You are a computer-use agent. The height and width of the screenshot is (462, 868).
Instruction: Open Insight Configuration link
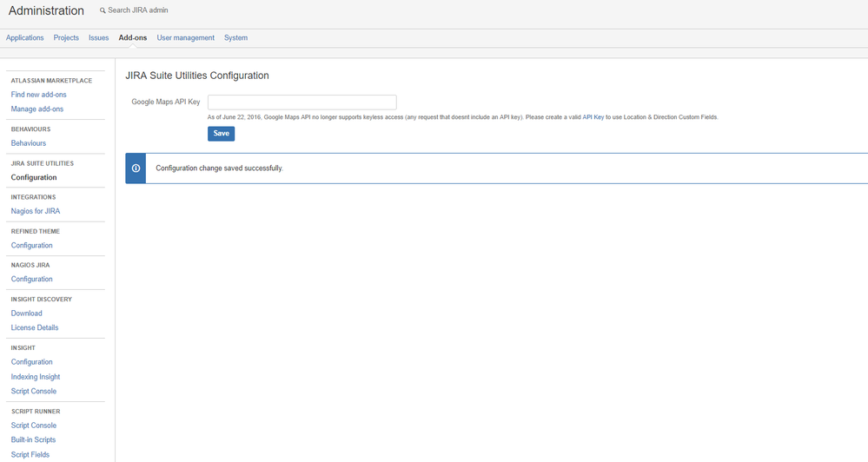31,362
